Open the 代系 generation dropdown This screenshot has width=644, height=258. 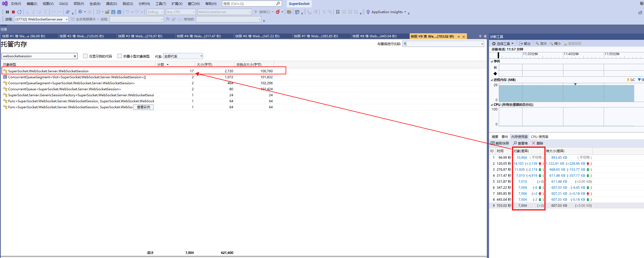coord(183,56)
